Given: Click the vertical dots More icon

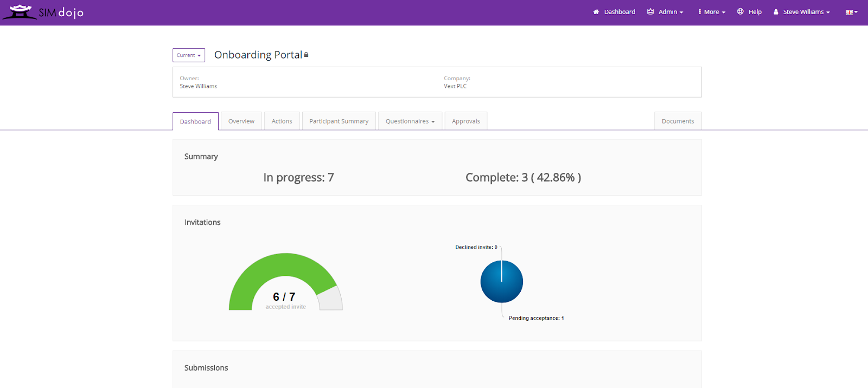Looking at the screenshot, I should pos(700,11).
